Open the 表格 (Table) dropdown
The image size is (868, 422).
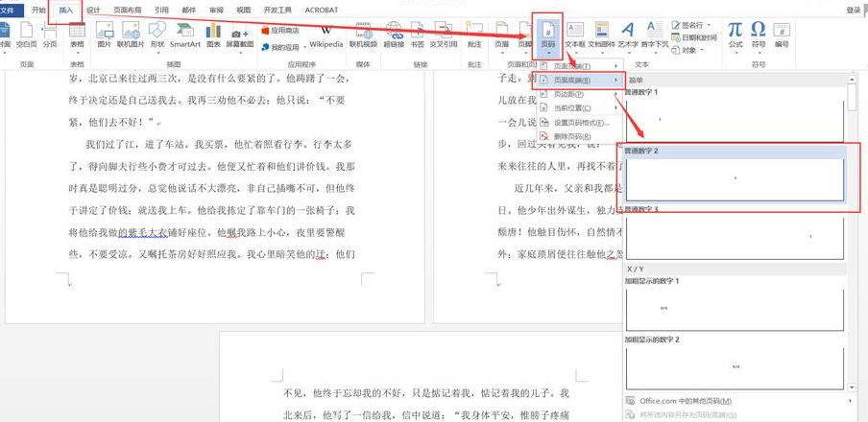pos(77,37)
